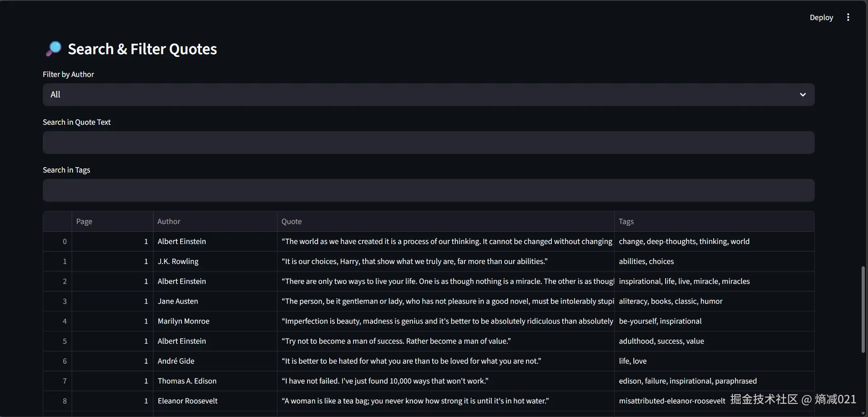Select the J.K. Rowling author cell
This screenshot has height=417, width=868.
coord(215,261)
